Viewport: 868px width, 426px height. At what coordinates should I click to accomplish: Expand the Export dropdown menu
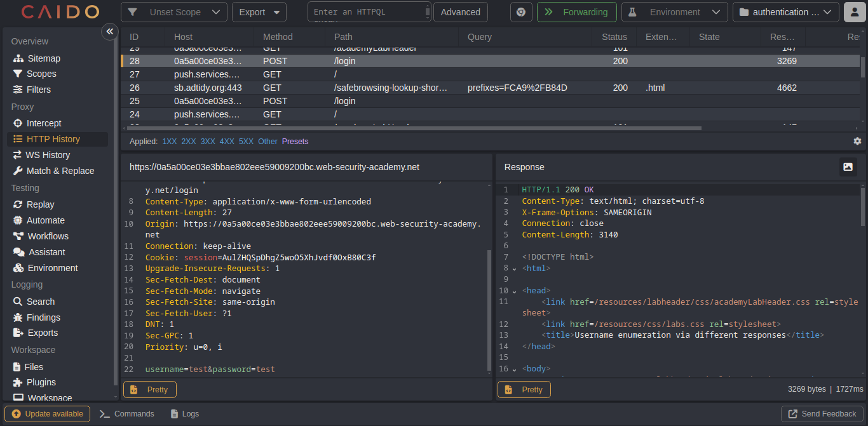259,12
